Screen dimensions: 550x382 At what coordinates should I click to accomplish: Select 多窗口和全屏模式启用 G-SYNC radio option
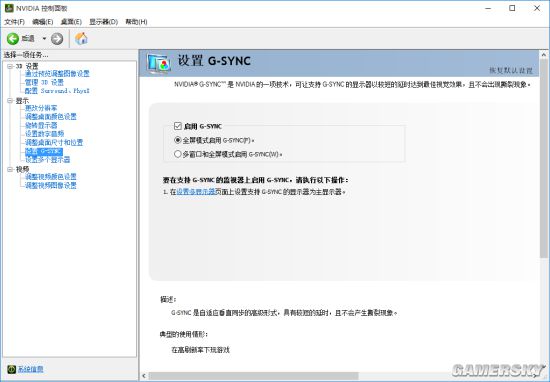pos(178,154)
